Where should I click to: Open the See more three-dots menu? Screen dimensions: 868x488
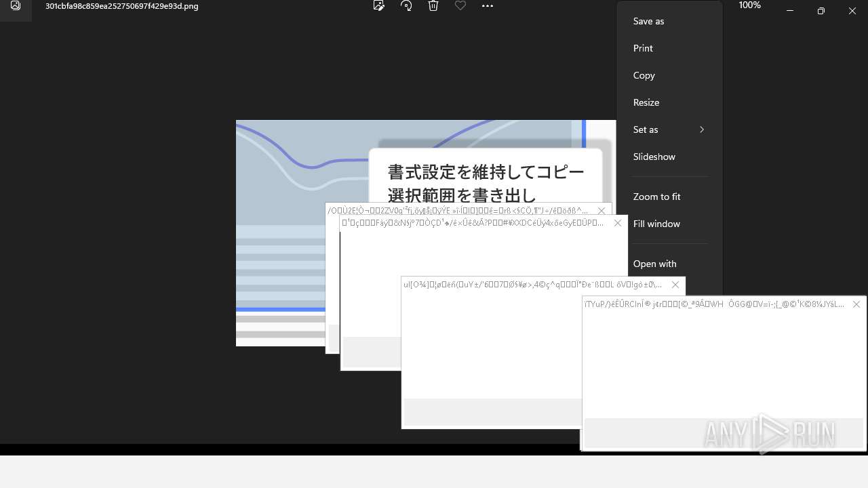point(488,6)
